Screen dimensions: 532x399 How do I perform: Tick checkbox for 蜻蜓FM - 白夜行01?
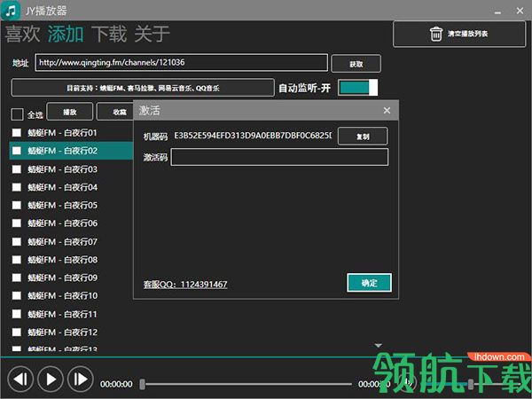(x=16, y=133)
